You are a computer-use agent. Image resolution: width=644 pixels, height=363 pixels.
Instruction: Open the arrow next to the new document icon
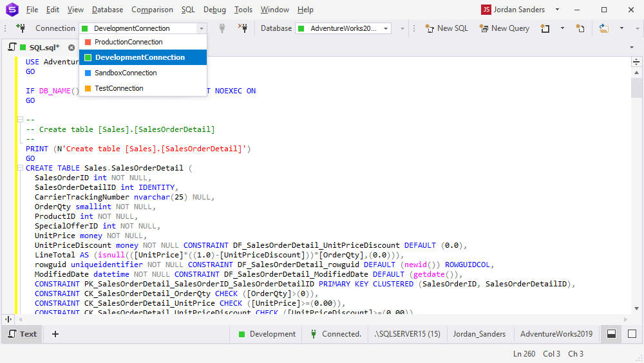coord(562,28)
